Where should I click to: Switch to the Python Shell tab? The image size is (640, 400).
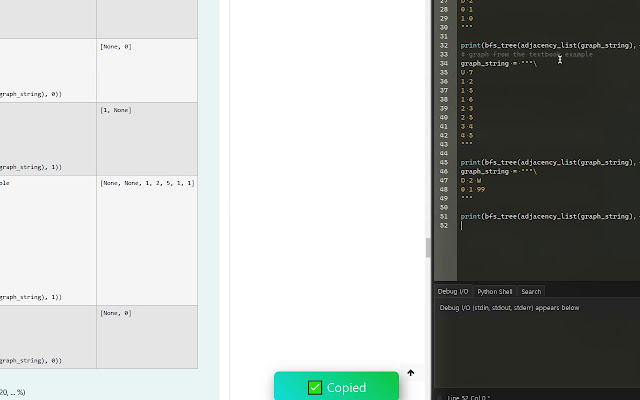coord(494,292)
